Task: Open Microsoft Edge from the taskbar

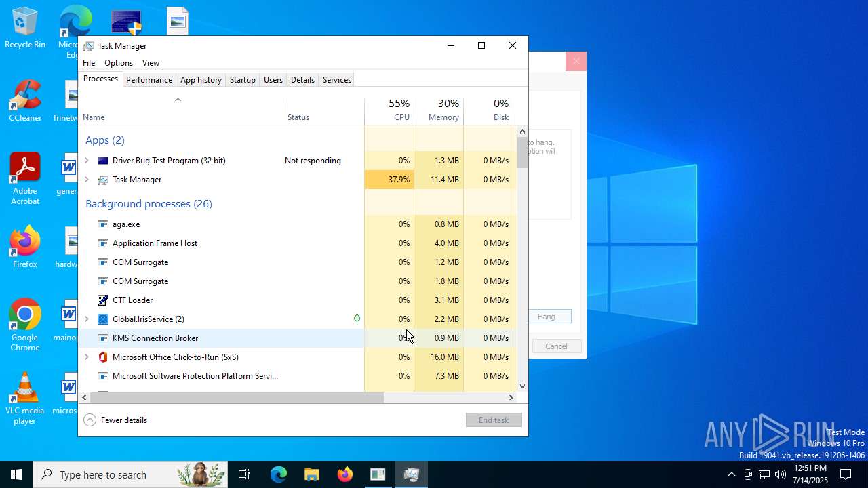Action: [279, 474]
